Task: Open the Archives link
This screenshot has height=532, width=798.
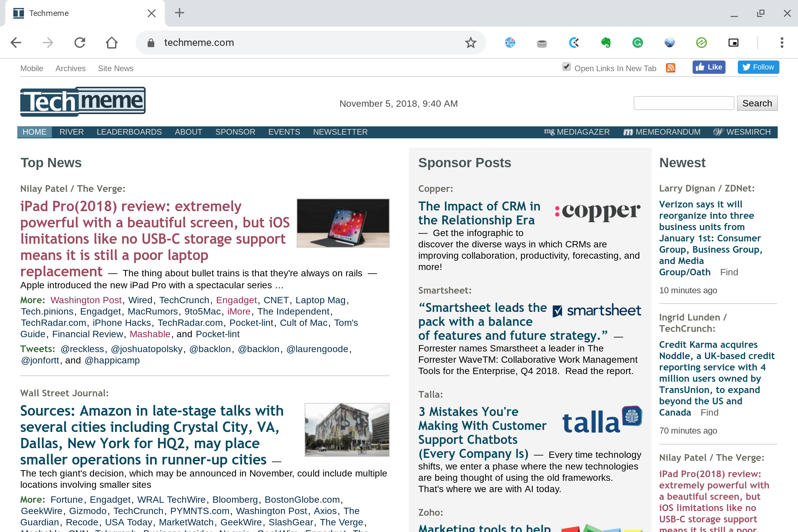Action: coord(70,68)
